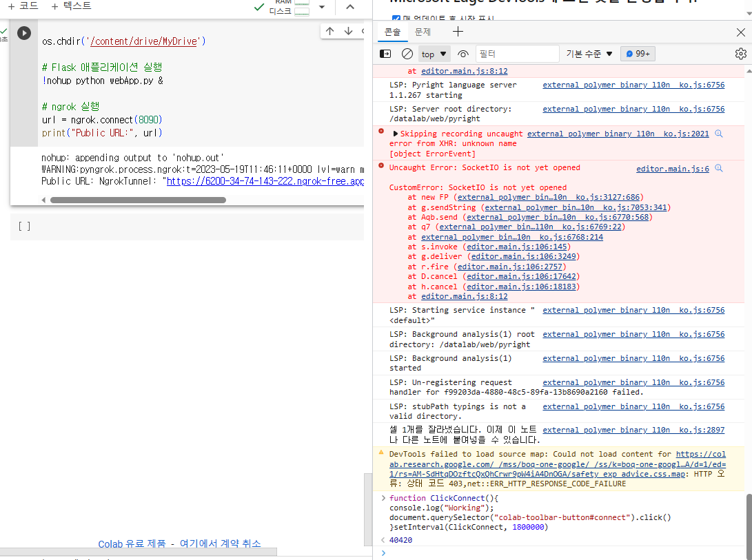The width and height of the screenshot is (752, 560).
Task: Open 여기에서 계약 취소 link
Action: pos(220,543)
